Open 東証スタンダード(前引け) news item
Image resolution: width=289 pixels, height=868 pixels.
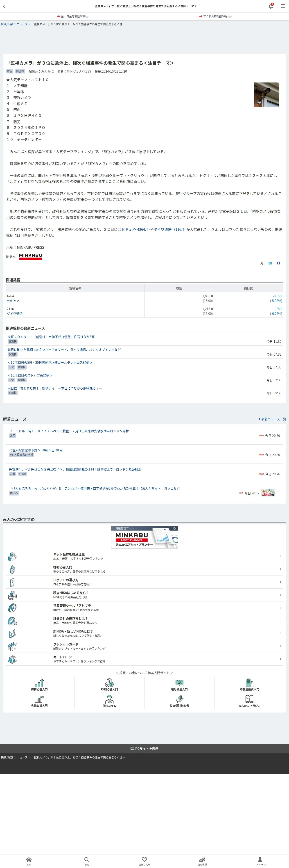51,337
